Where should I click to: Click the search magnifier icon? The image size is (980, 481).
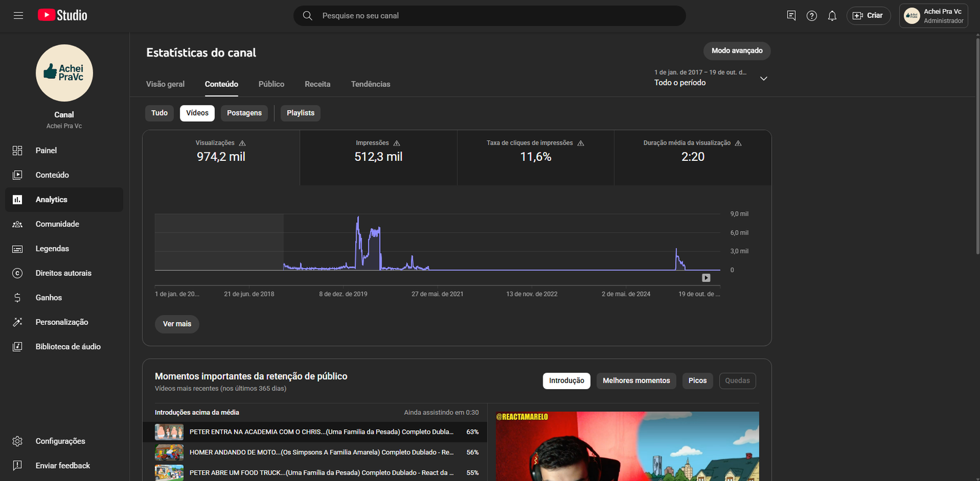coord(307,15)
